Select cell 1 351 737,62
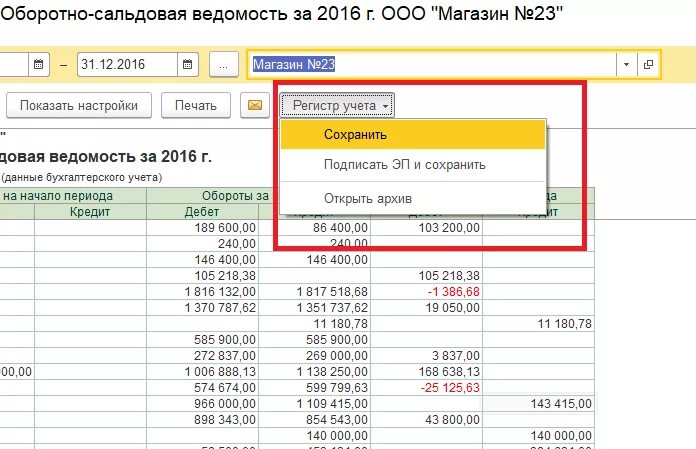The height and width of the screenshot is (449, 696). [x=315, y=307]
